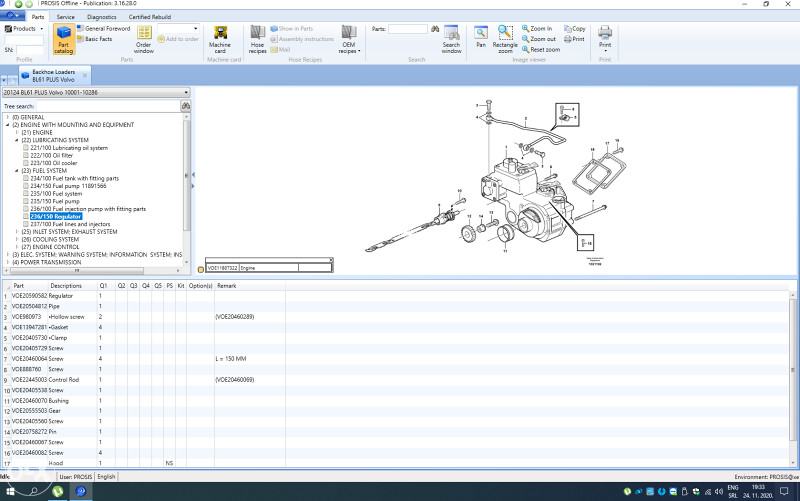Open the Certified Rebuild tab
The image size is (800, 501).
[x=150, y=17]
